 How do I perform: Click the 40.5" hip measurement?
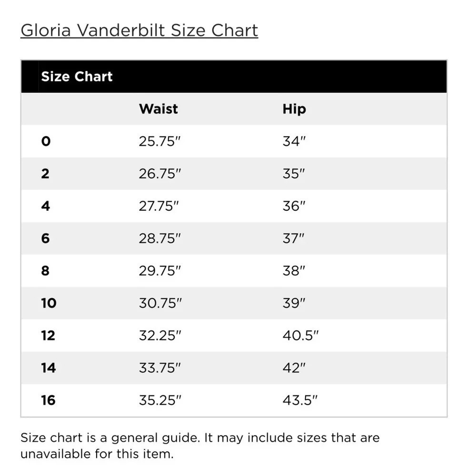click(300, 336)
